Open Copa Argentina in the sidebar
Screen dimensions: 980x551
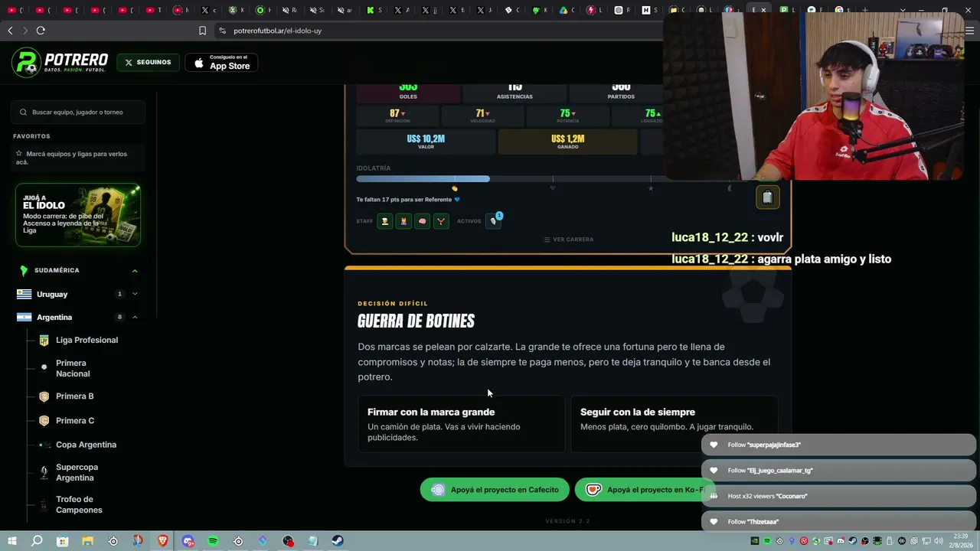pyautogui.click(x=86, y=445)
